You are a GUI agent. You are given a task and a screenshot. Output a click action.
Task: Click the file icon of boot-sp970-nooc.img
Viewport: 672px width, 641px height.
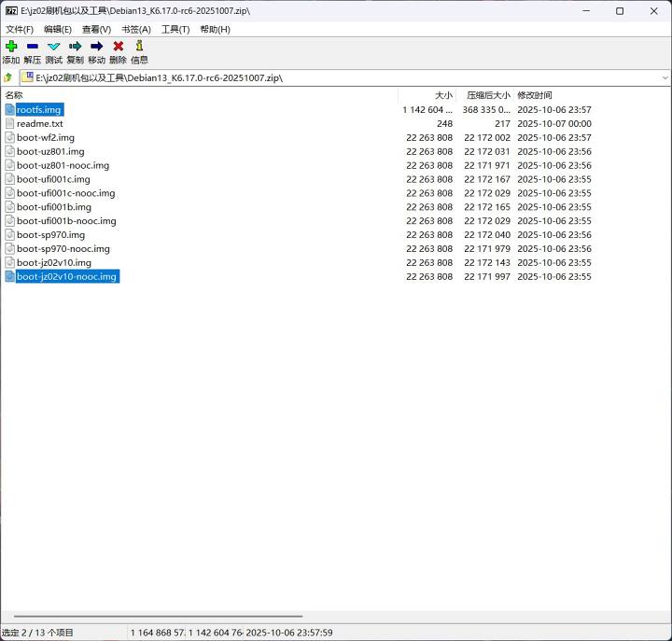coord(10,248)
